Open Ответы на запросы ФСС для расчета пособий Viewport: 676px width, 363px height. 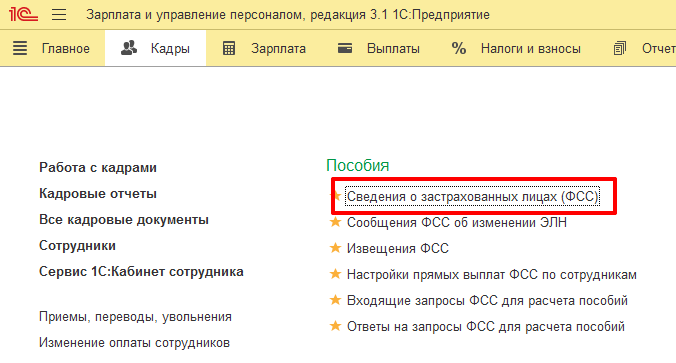(486, 326)
